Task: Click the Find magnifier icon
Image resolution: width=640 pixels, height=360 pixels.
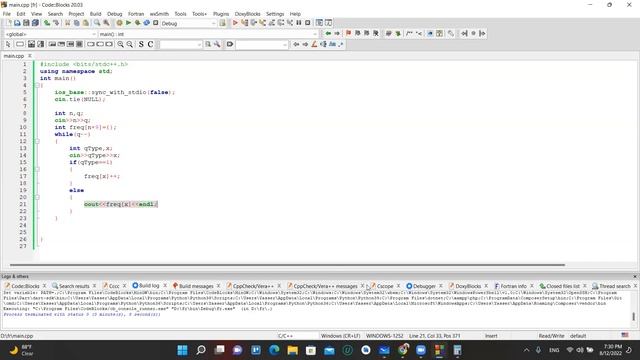Action: [97, 23]
